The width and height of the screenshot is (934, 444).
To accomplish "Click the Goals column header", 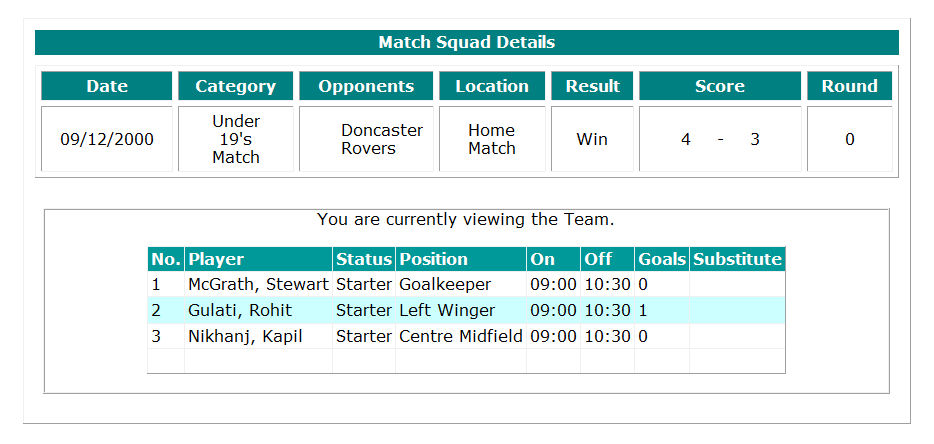I will 662,259.
